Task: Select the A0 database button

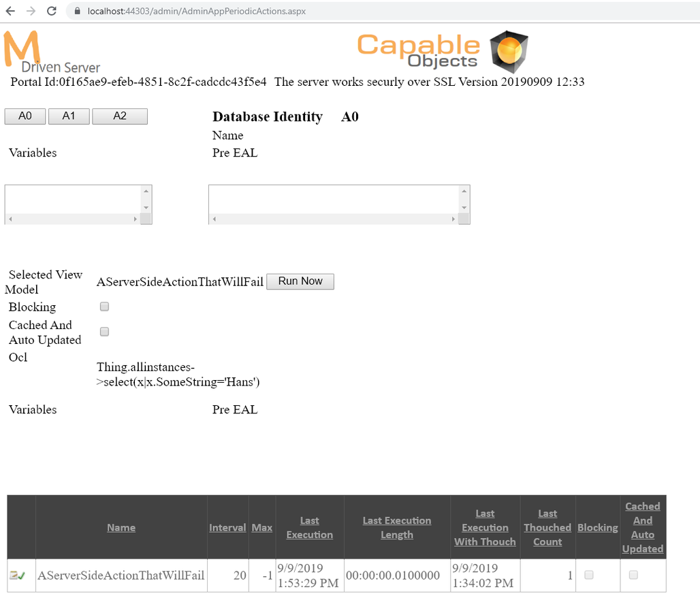Action: click(25, 116)
